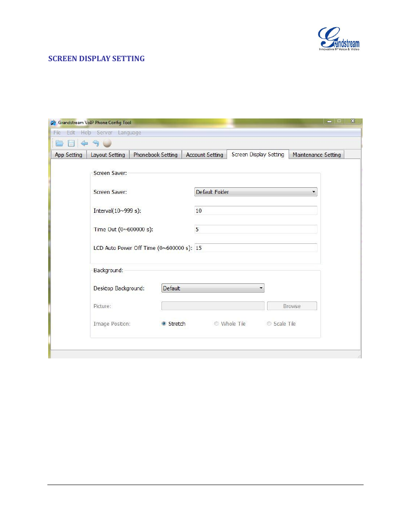
Task: Select the Screen Display Setting tab
Action: coord(258,154)
